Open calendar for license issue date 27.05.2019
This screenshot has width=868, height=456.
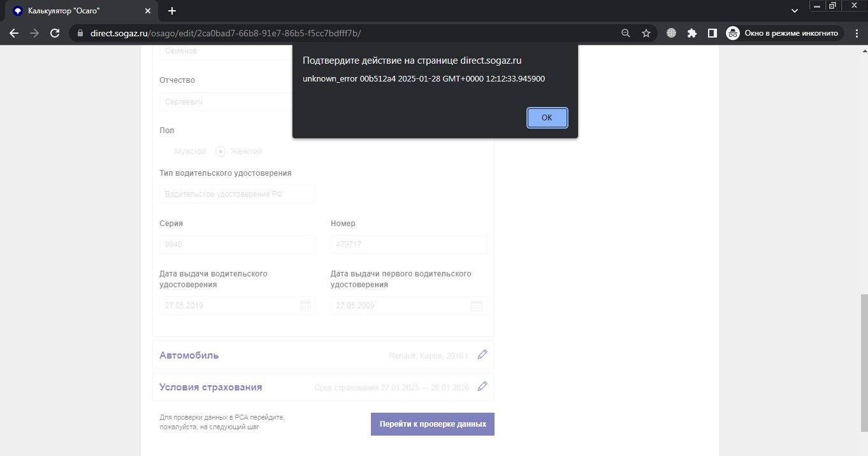click(305, 306)
